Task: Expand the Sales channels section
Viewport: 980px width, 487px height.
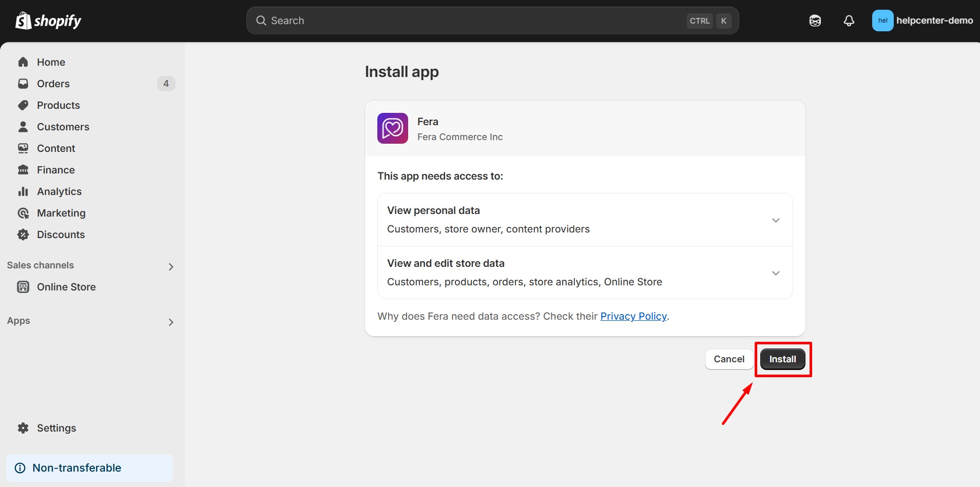Action: tap(171, 266)
